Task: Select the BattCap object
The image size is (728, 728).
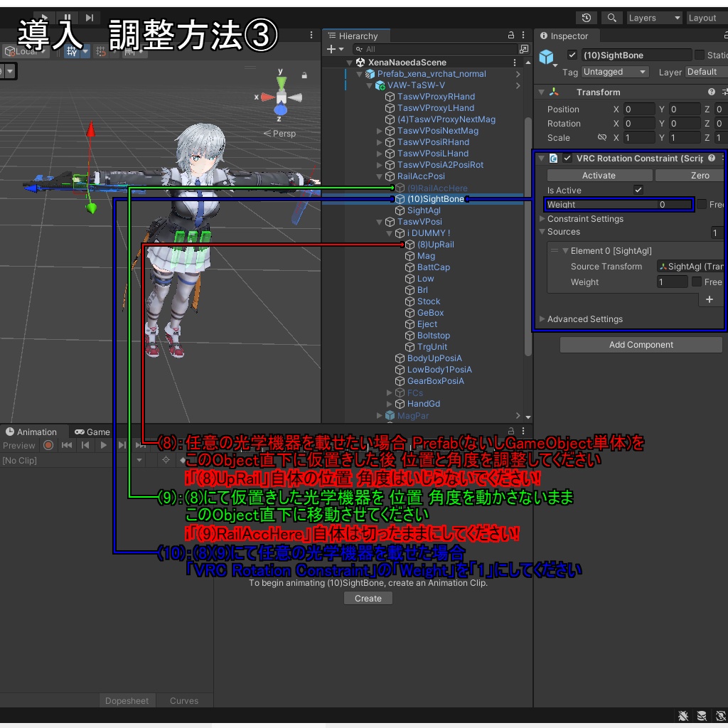Action: pos(433,267)
